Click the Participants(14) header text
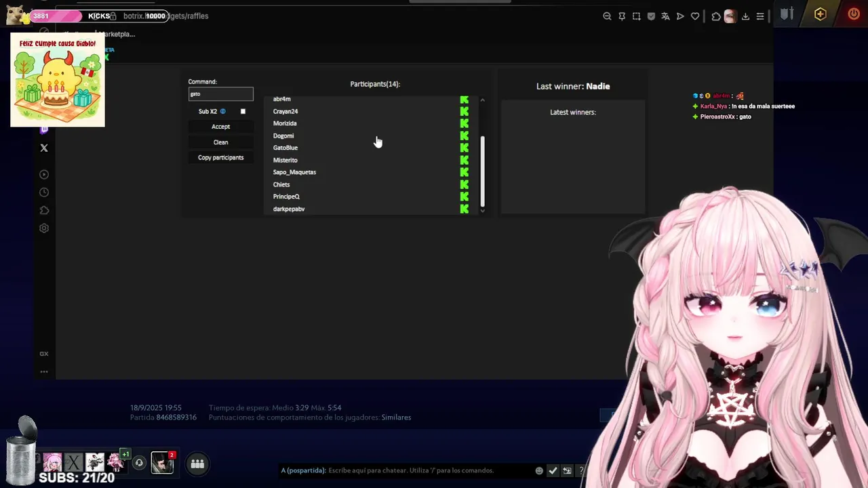 [x=375, y=84]
